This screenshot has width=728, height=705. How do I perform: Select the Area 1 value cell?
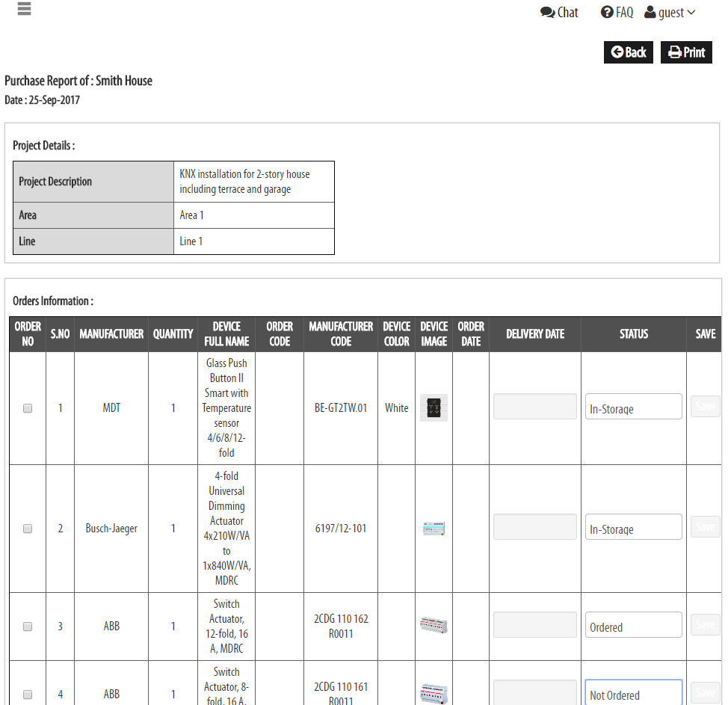(x=254, y=215)
